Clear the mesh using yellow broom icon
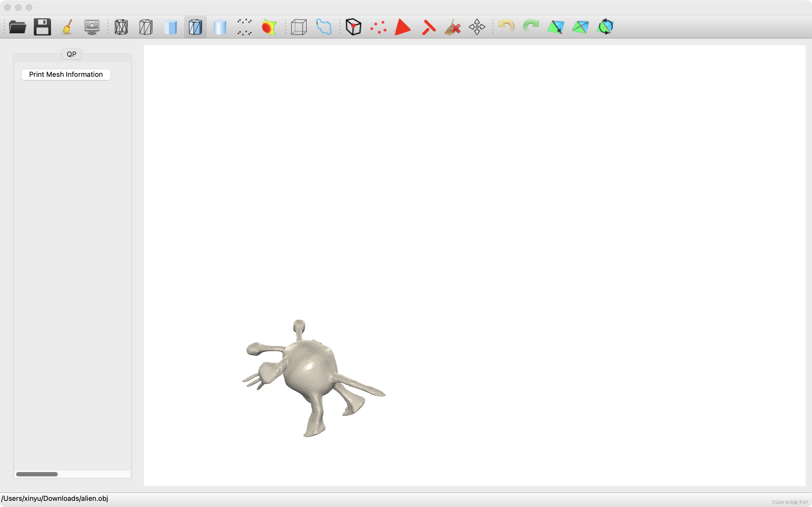 [67, 27]
